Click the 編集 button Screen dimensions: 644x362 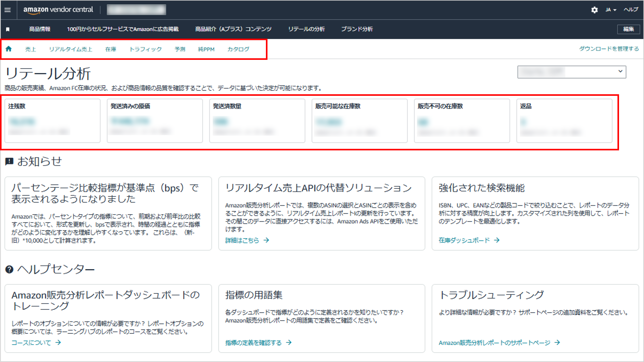(628, 29)
